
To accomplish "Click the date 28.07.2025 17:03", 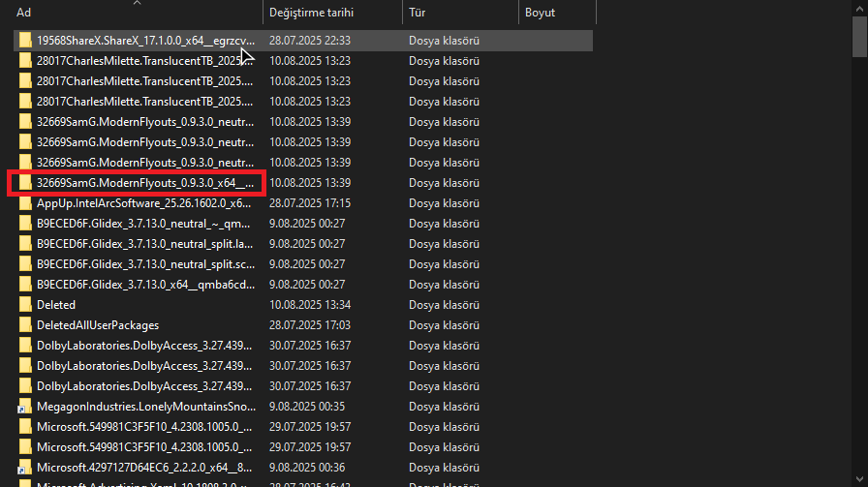I will (310, 325).
